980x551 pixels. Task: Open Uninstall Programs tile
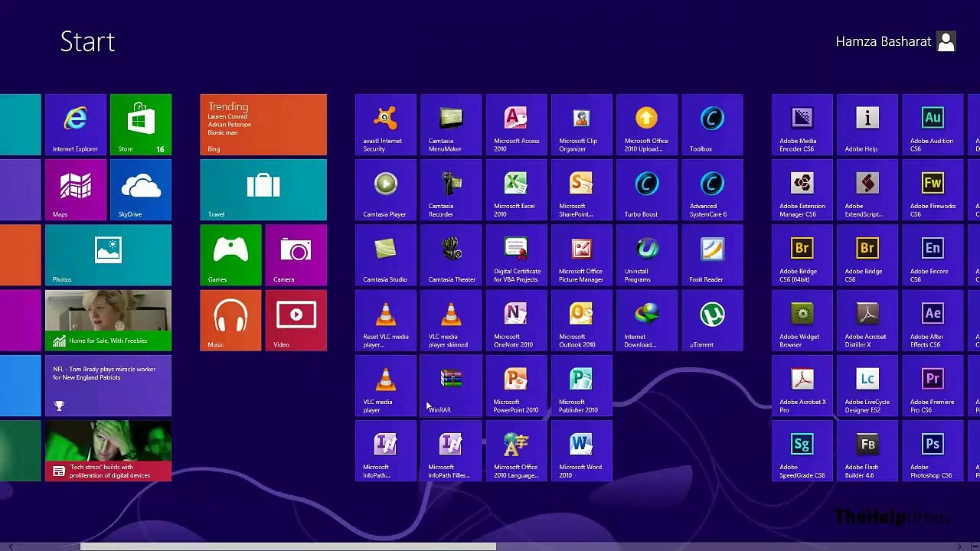click(647, 255)
